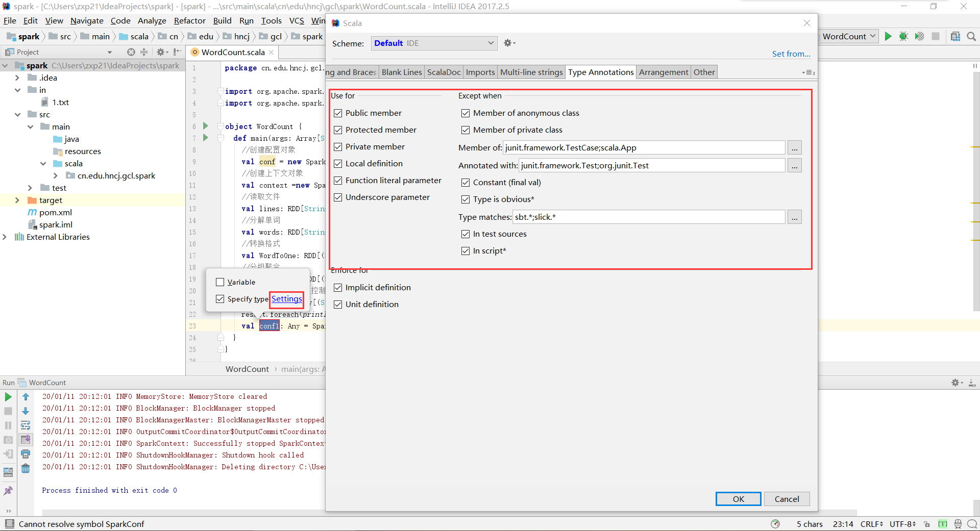Switch to the Arrangement tab
The width and height of the screenshot is (980, 531).
(x=663, y=72)
